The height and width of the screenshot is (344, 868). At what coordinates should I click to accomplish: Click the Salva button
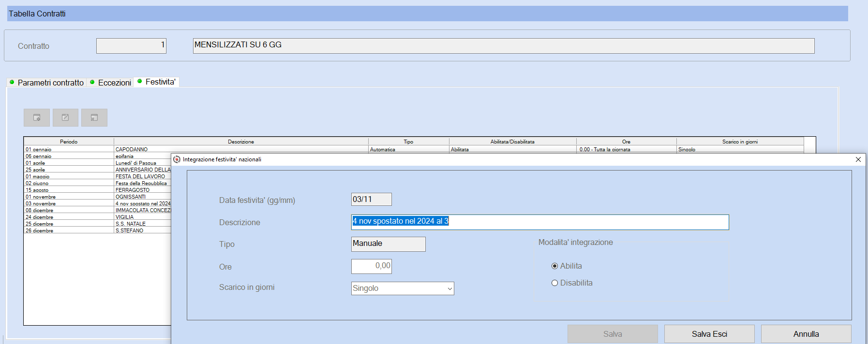613,334
